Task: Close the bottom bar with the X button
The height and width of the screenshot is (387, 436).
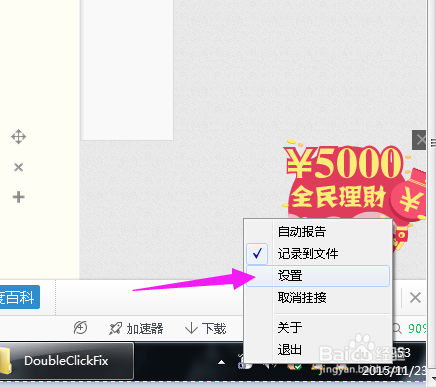Action: click(x=415, y=297)
